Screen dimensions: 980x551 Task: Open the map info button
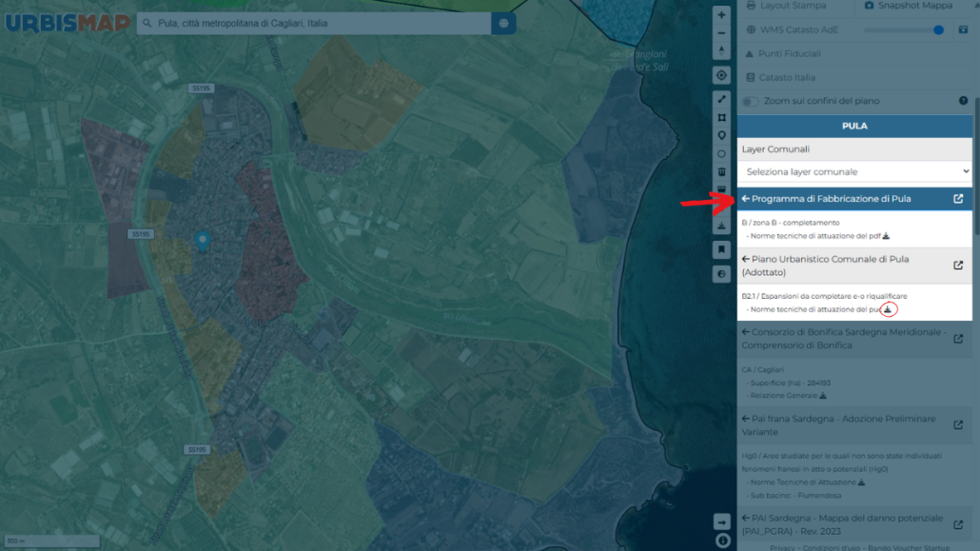pos(722,541)
